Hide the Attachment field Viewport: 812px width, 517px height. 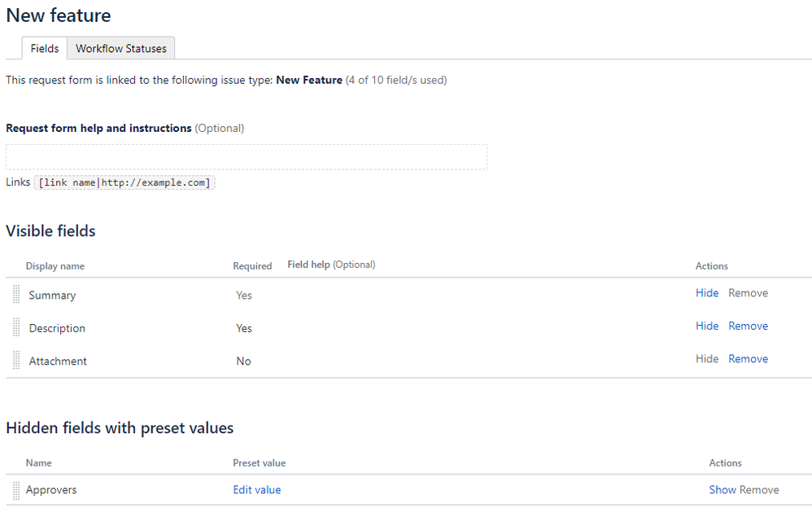click(x=706, y=359)
